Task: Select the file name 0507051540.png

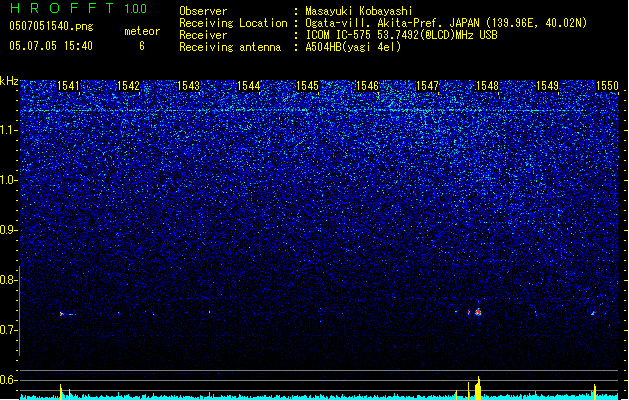Action: coord(51,26)
